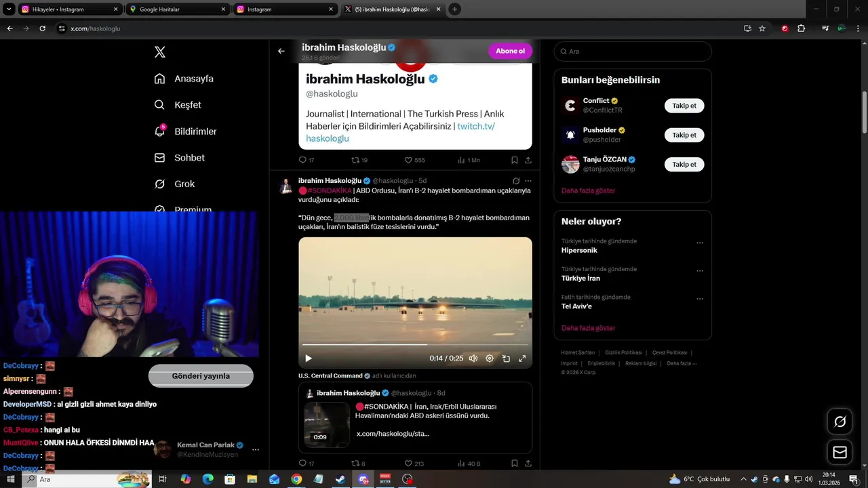Open tab search dropdown arrow
Screen dimensions: 868x488
(x=9, y=9)
